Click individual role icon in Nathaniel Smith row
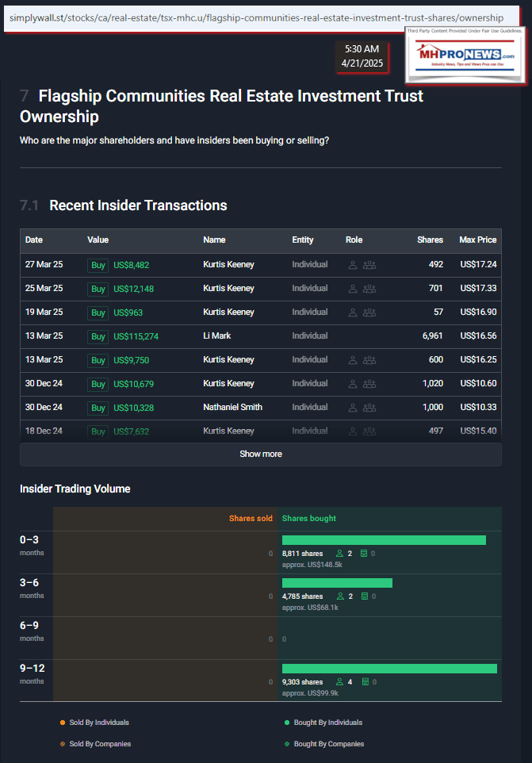Screen dimensions: 532x763 pos(353,408)
